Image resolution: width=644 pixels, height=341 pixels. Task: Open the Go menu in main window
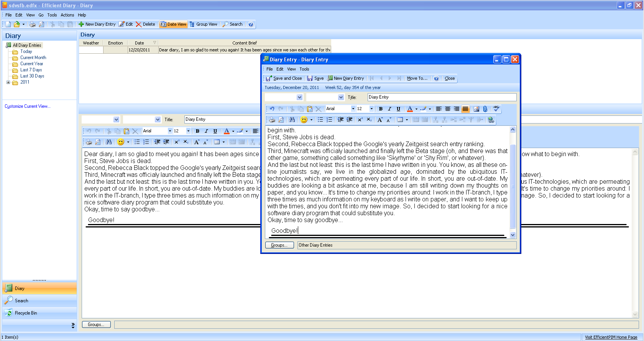(41, 15)
